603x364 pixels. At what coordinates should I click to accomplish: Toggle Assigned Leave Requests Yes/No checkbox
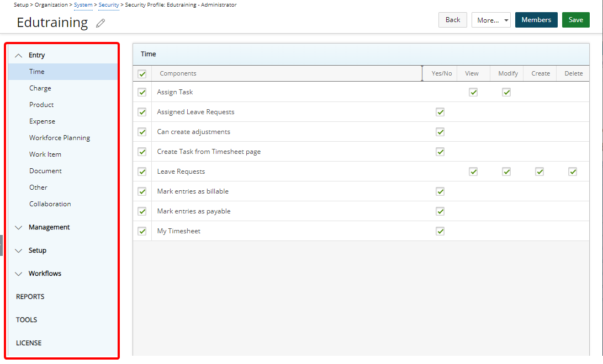pos(440,112)
